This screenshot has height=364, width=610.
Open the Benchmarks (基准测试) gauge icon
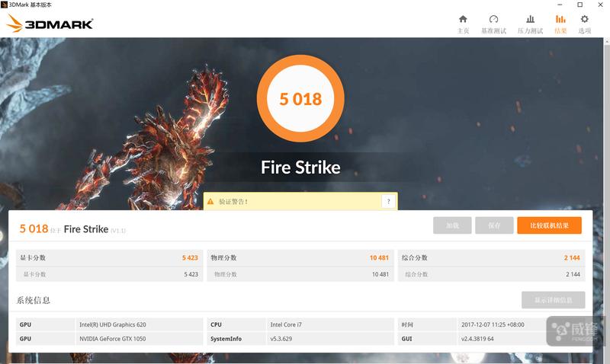pyautogui.click(x=493, y=19)
